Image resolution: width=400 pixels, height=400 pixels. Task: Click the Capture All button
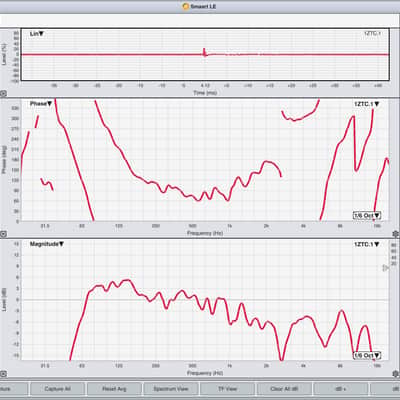57,389
